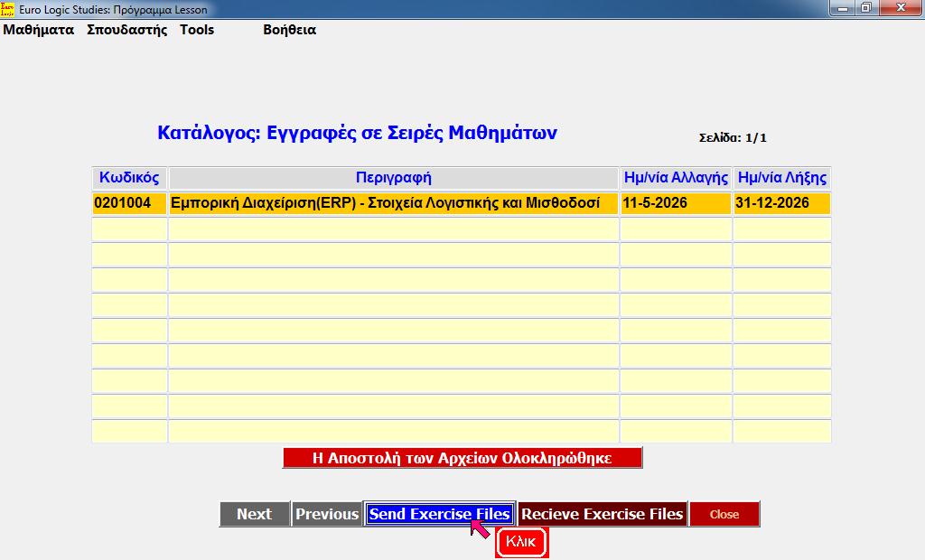Click Send Exercise Files
925x560 pixels.
tap(440, 514)
